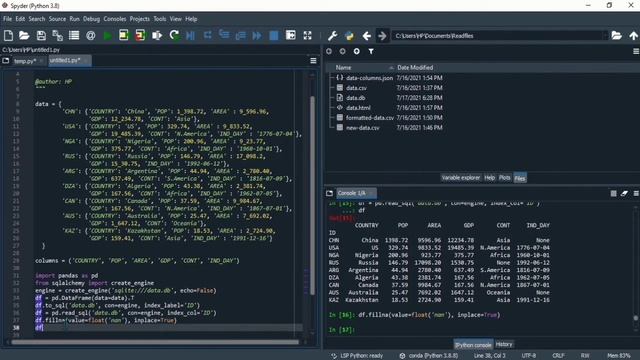Filter filenames in the Files pane
This screenshot has width=640, height=360.
click(371, 51)
